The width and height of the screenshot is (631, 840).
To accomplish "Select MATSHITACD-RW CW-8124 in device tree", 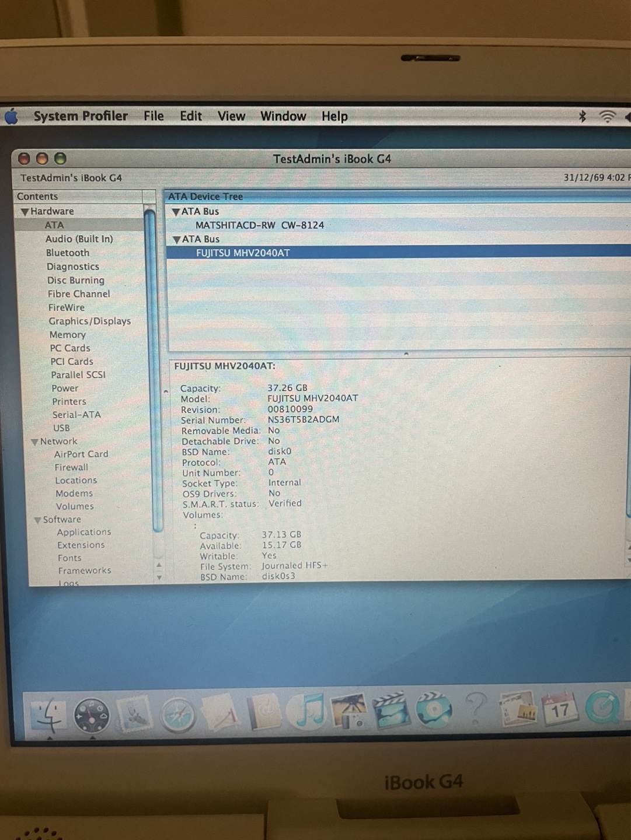I will click(x=260, y=225).
